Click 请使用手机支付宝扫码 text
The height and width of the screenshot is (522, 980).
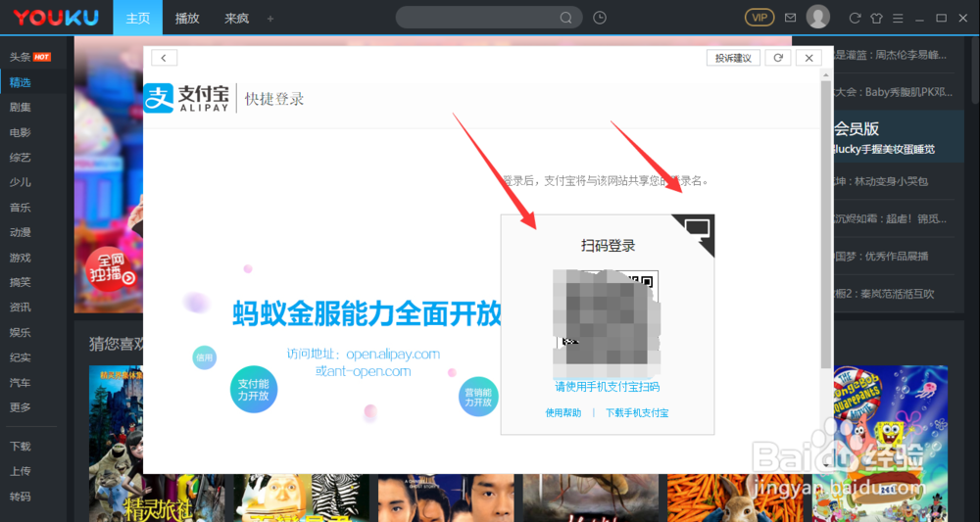(608, 387)
